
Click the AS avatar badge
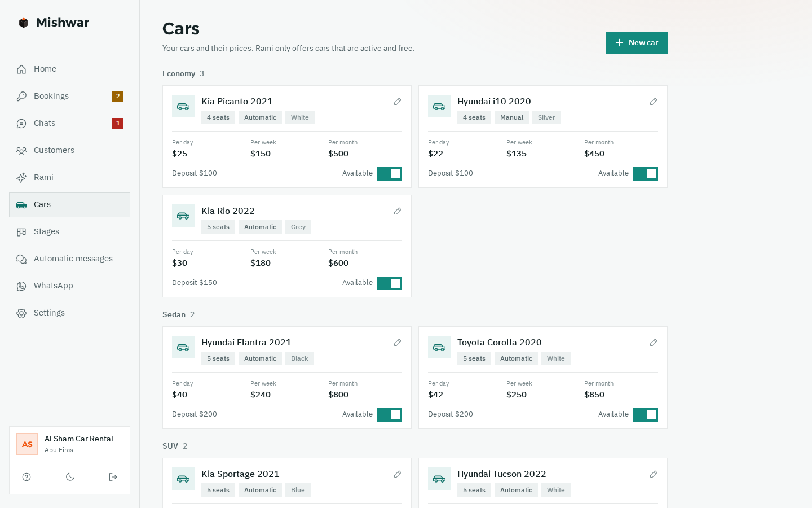tap(27, 444)
